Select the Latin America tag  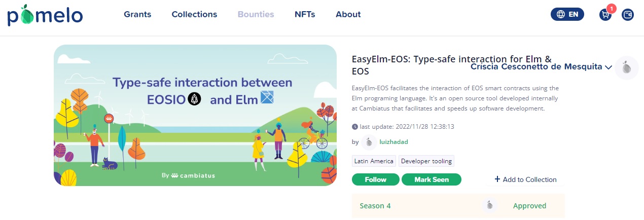point(374,161)
